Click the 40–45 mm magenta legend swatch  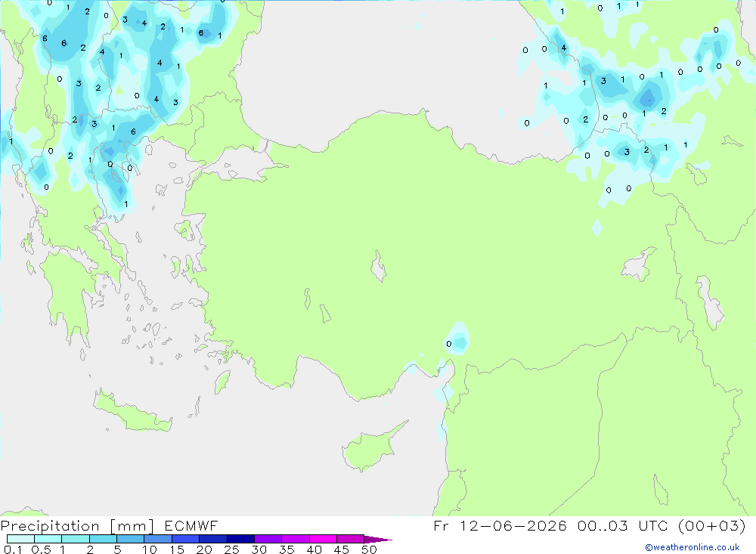(323, 539)
